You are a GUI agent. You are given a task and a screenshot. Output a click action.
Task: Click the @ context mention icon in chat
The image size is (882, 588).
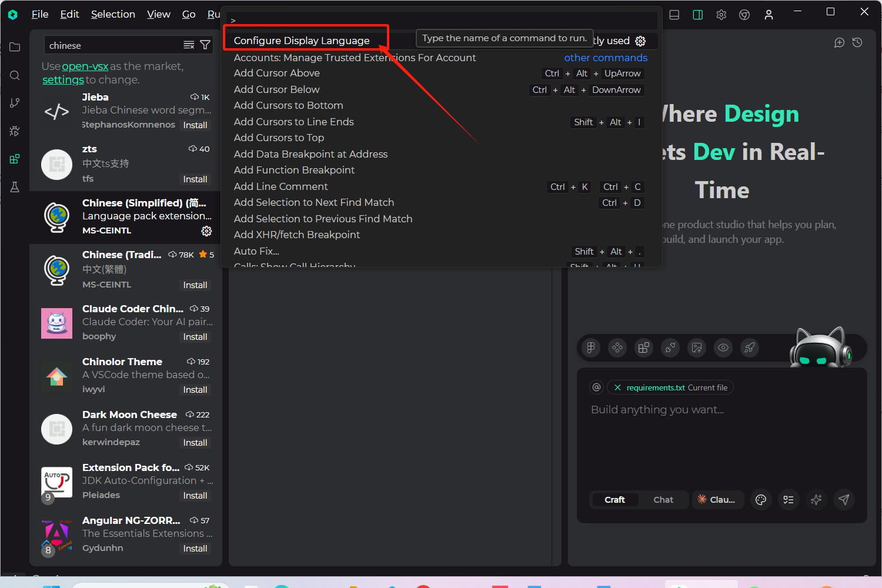596,387
